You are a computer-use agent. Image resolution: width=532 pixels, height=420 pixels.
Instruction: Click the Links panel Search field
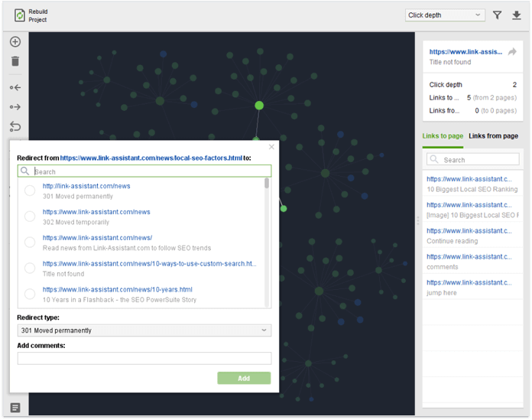pos(472,159)
